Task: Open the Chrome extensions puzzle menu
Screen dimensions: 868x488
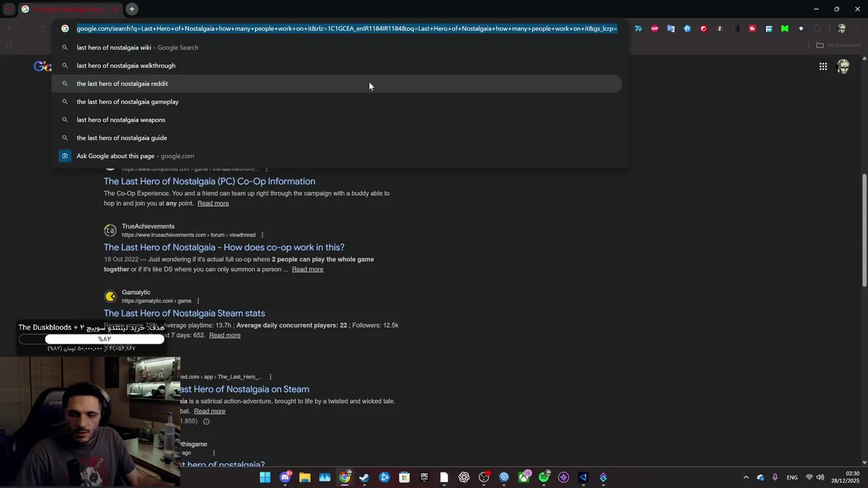Action: point(818,28)
